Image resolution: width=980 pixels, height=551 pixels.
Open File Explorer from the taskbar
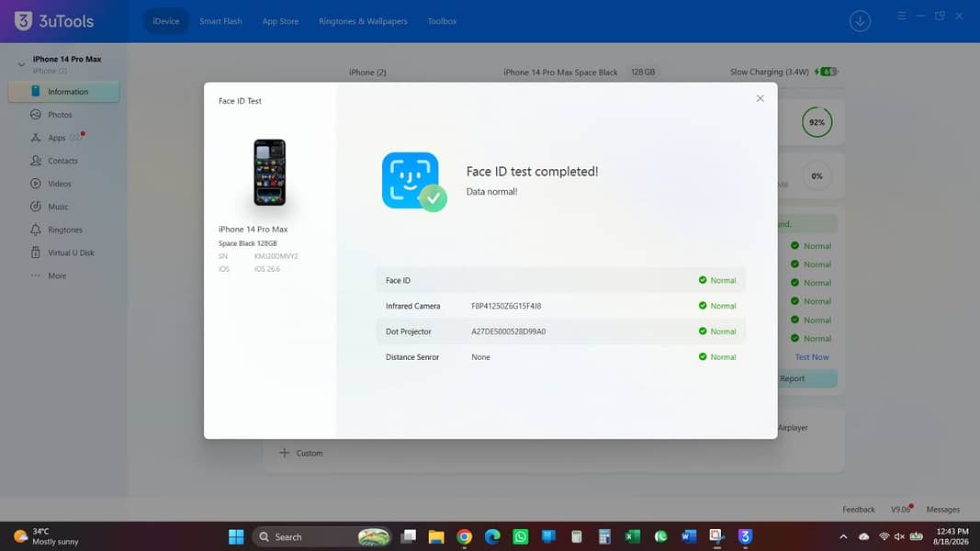[436, 536]
